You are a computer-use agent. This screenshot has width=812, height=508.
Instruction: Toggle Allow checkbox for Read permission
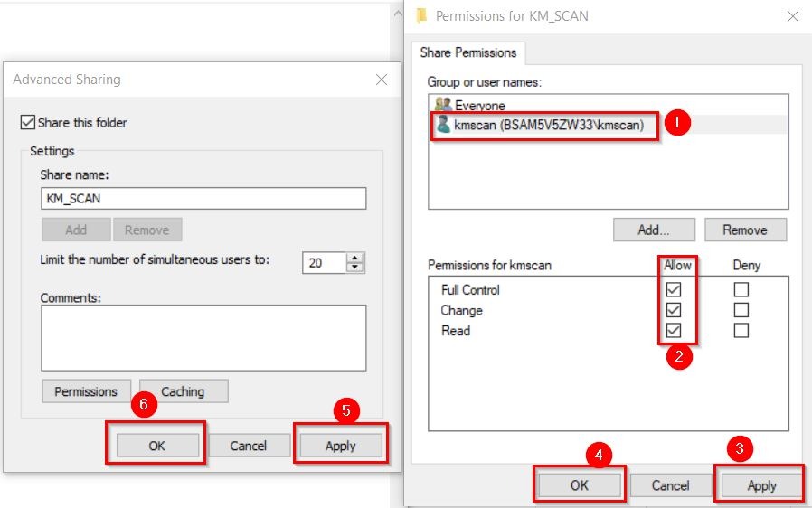tap(673, 331)
